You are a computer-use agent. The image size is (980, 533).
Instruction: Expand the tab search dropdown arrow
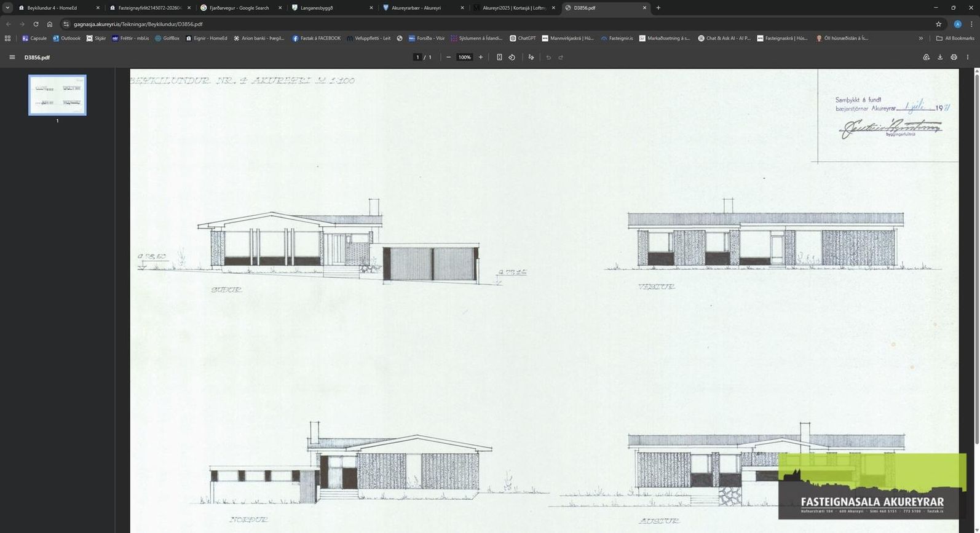pos(7,8)
